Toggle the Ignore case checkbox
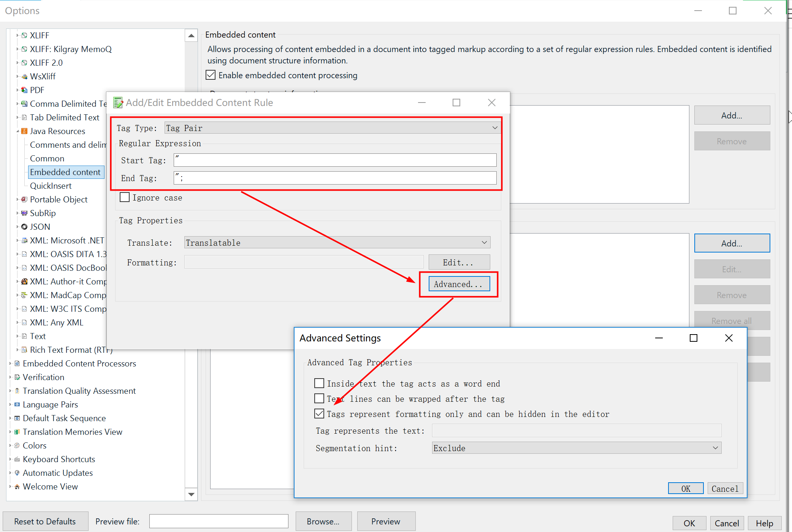The width and height of the screenshot is (792, 532). tap(125, 197)
